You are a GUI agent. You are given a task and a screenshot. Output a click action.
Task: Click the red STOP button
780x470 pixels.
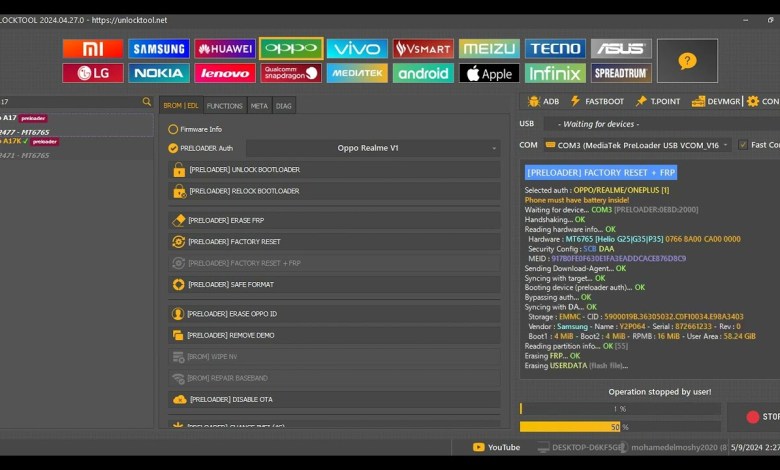point(756,417)
